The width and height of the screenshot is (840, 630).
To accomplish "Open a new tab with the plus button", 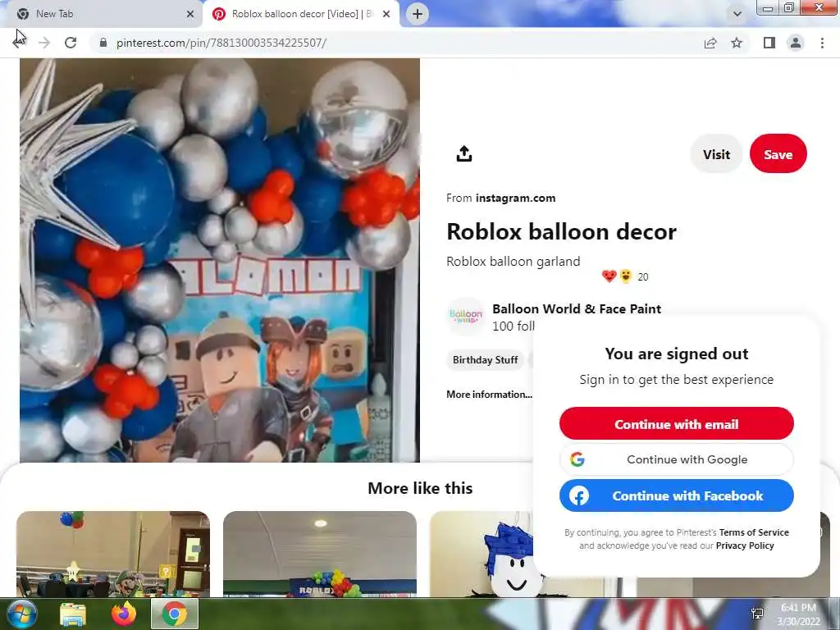I will (418, 14).
